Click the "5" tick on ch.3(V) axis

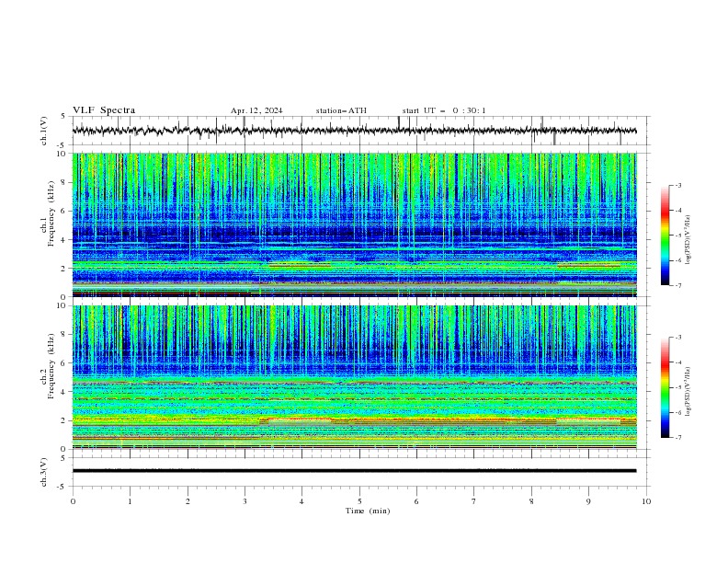[x=63, y=458]
